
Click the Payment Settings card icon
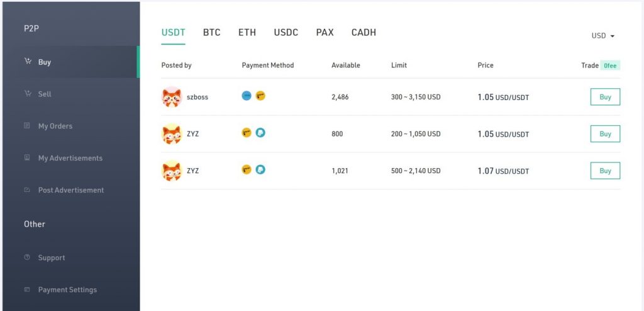pyautogui.click(x=27, y=290)
